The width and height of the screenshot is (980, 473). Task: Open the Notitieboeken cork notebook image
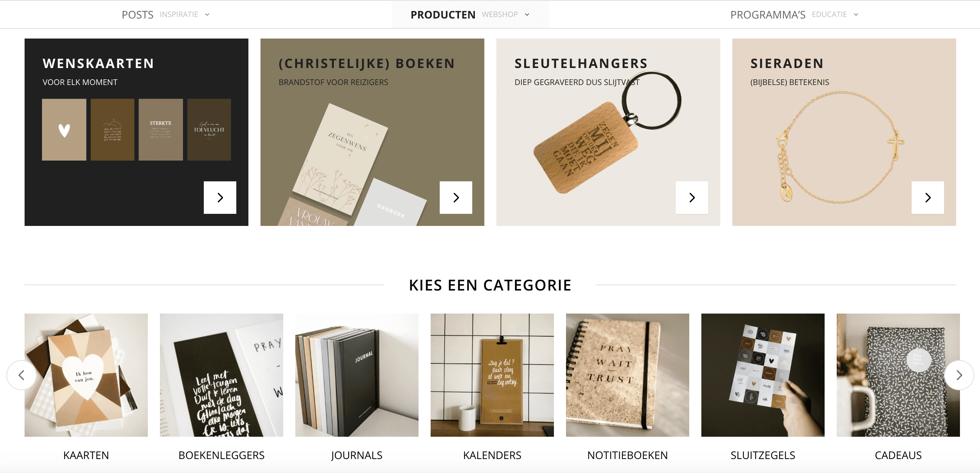click(627, 375)
